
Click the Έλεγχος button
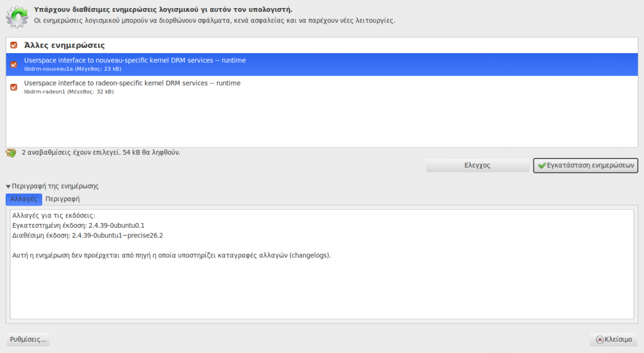[x=477, y=165]
